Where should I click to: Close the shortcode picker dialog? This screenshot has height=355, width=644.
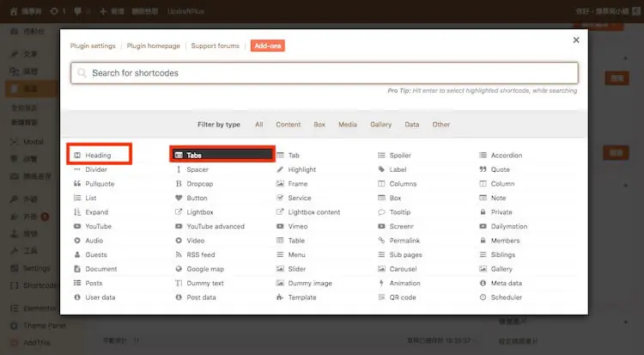[576, 40]
